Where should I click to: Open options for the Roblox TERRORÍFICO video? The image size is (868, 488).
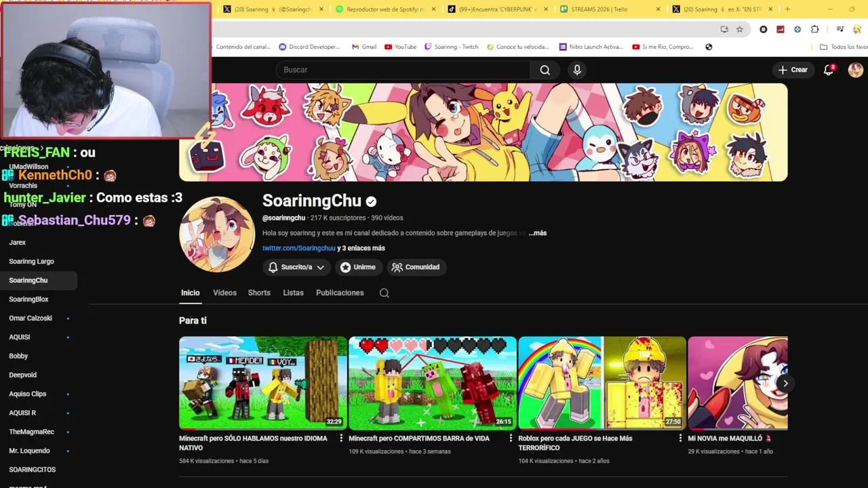680,439
